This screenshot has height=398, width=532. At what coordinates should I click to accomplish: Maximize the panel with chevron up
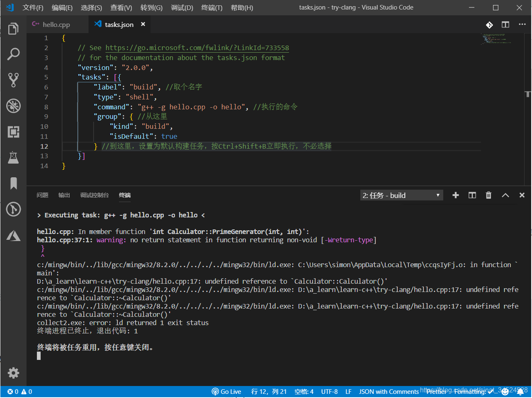point(505,195)
